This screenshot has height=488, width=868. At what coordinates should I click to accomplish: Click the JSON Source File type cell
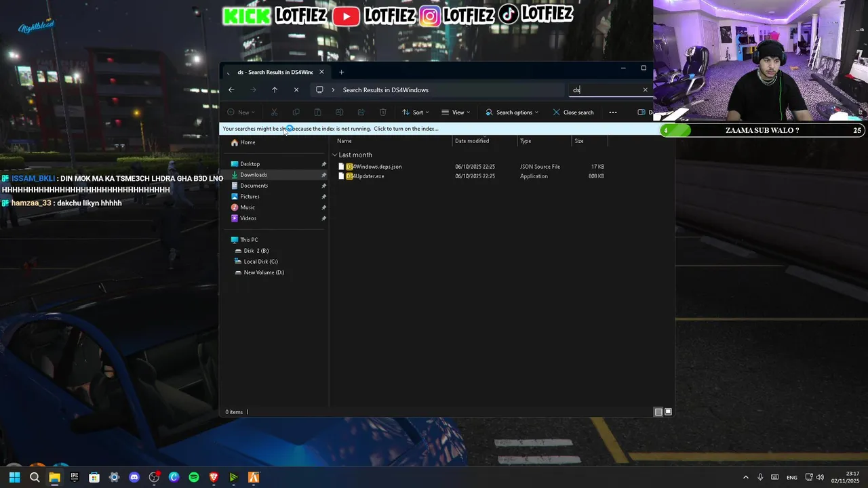point(540,167)
